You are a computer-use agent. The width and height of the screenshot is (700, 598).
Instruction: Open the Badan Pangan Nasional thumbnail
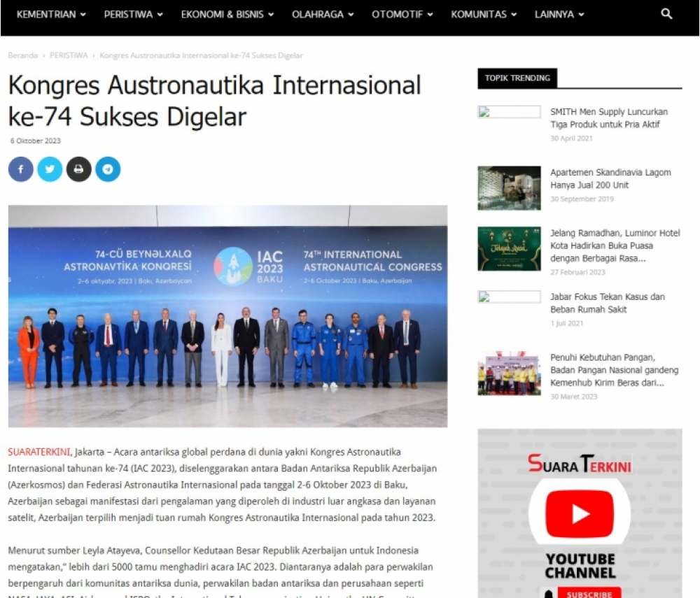(509, 373)
